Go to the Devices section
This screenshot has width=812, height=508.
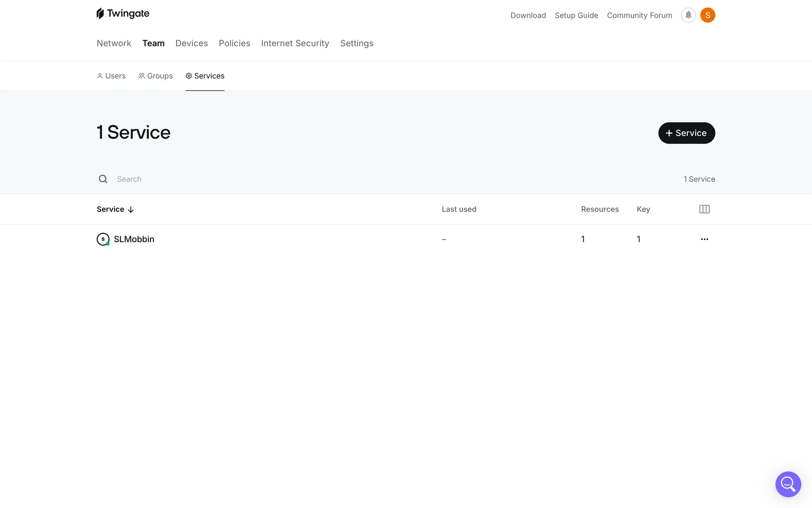click(192, 43)
